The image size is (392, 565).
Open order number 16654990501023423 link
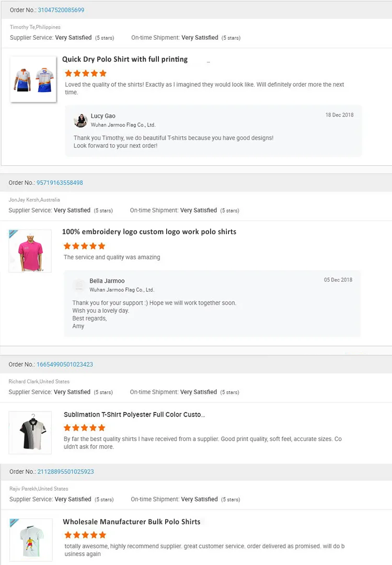[65, 364]
